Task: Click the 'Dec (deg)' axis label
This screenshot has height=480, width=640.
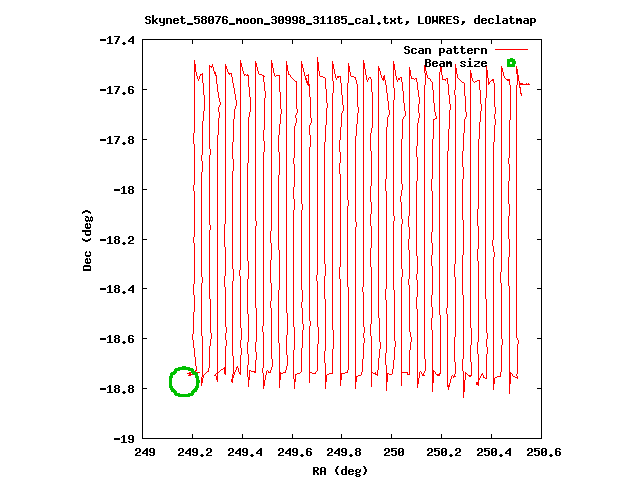Action: tap(87, 240)
